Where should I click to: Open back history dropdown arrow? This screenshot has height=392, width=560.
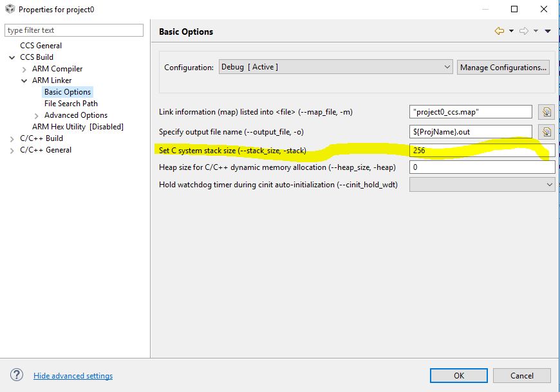click(x=511, y=31)
